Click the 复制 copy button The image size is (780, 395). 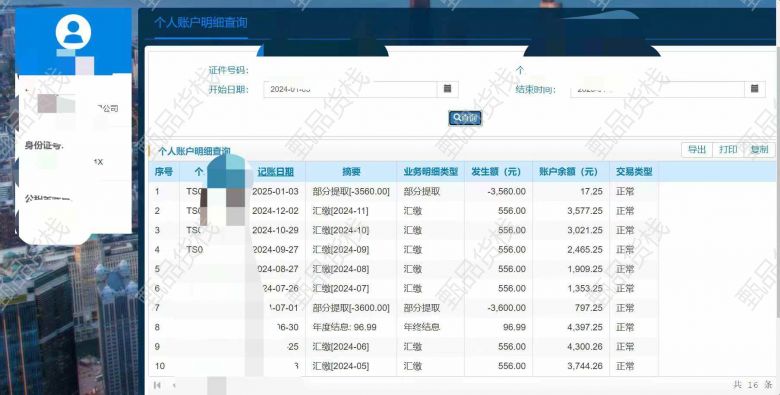coord(759,149)
